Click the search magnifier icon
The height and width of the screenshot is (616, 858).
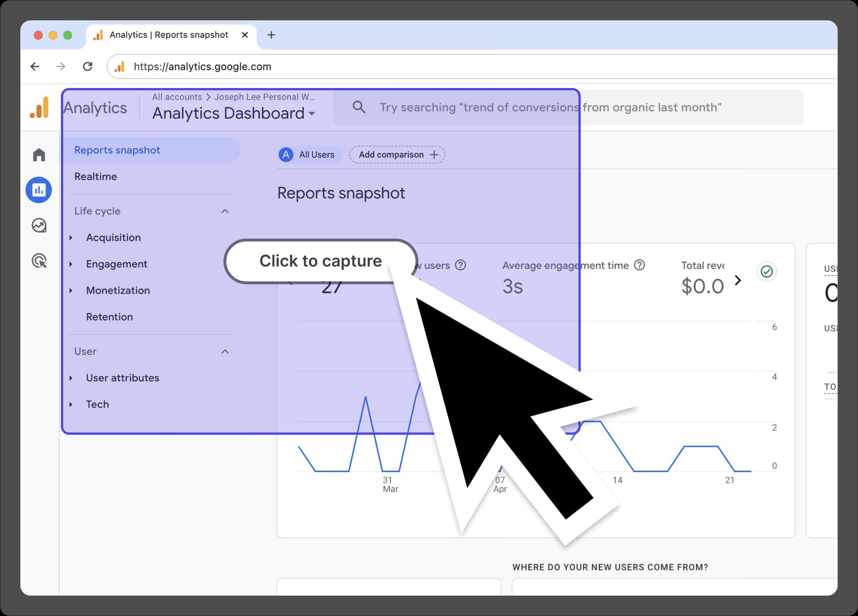point(359,107)
